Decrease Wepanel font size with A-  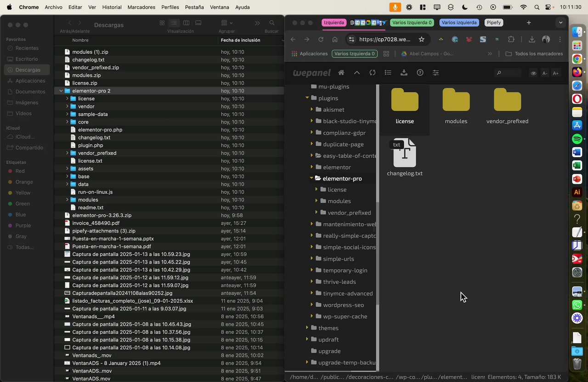[x=545, y=73]
